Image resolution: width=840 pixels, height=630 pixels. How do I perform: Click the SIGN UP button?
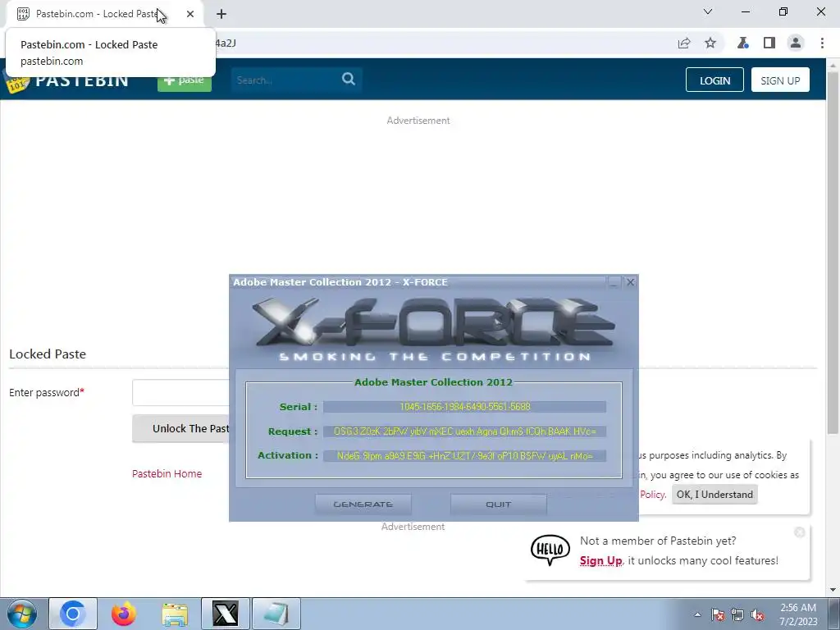pyautogui.click(x=780, y=80)
